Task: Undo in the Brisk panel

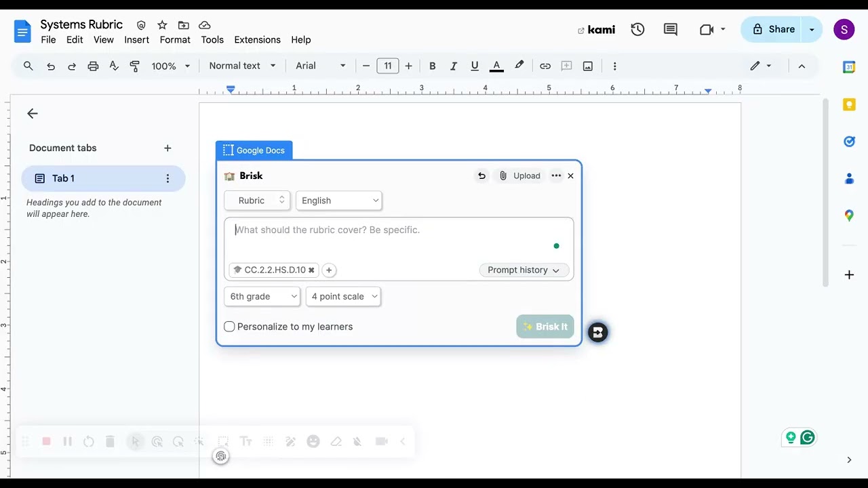Action: [x=481, y=176]
